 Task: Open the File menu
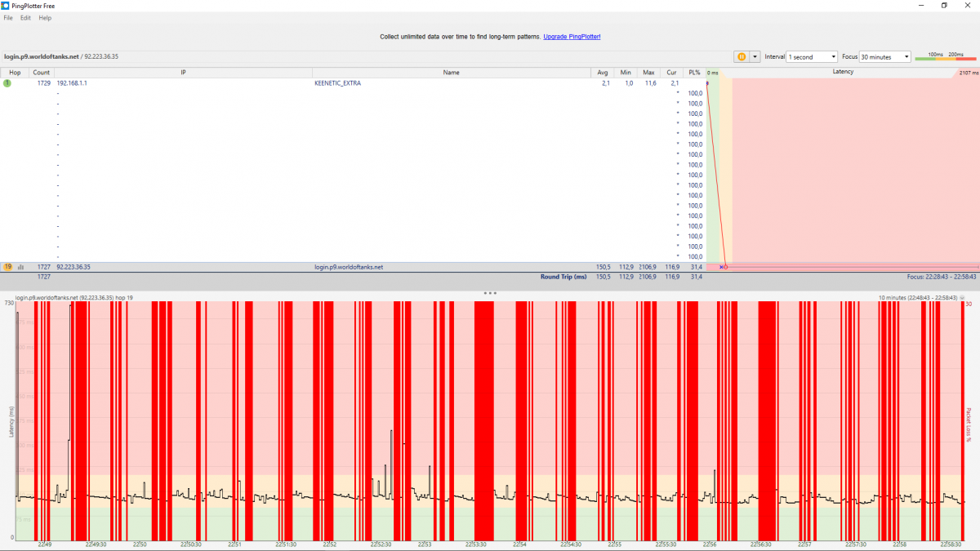[x=8, y=18]
